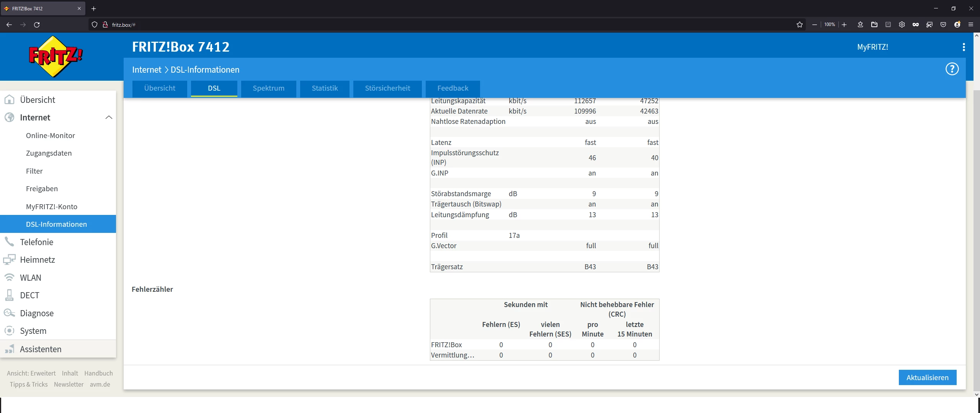Open the MyFRITZ! link
Image resolution: width=980 pixels, height=413 pixels.
(872, 47)
